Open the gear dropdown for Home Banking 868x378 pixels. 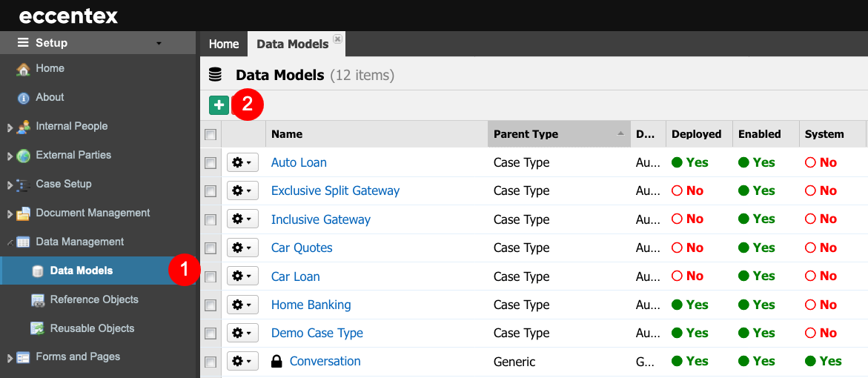click(x=242, y=305)
